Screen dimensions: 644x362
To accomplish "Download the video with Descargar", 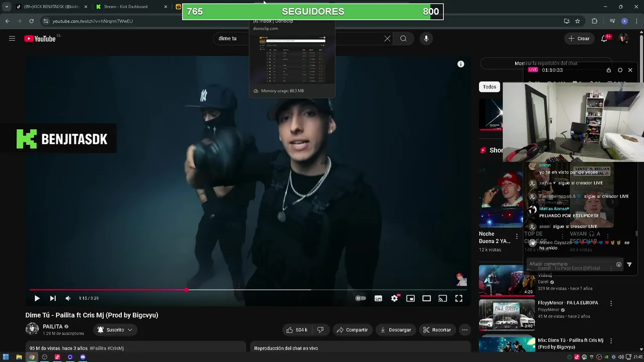I will coord(395,330).
